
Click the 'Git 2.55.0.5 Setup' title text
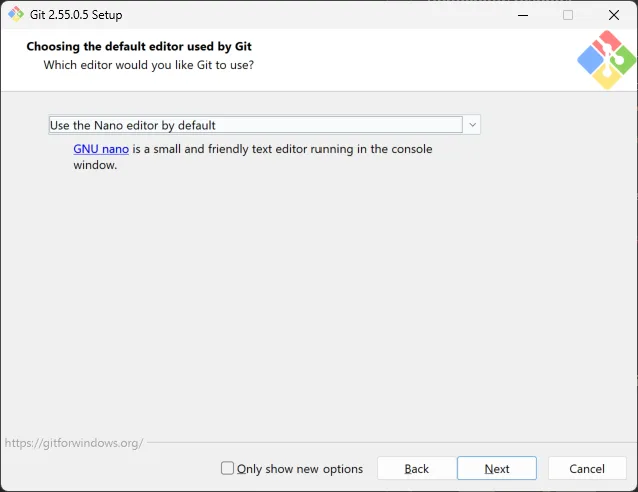coord(76,15)
